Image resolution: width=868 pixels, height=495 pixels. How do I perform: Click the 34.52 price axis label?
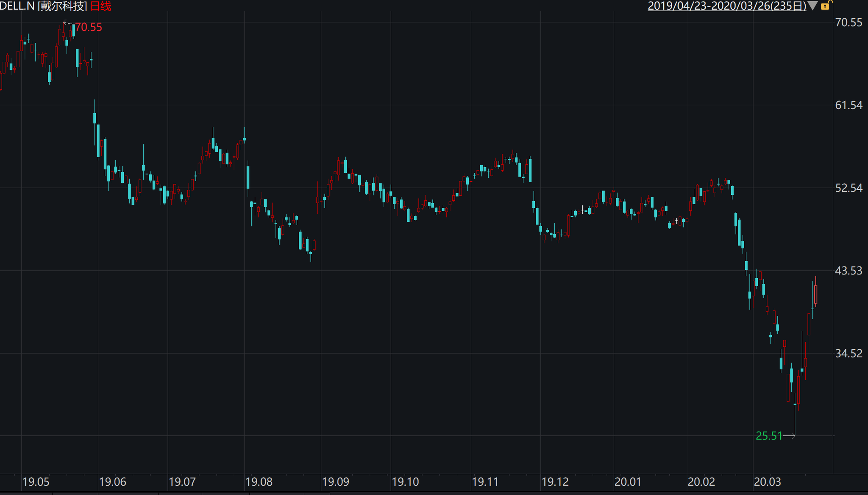click(849, 353)
